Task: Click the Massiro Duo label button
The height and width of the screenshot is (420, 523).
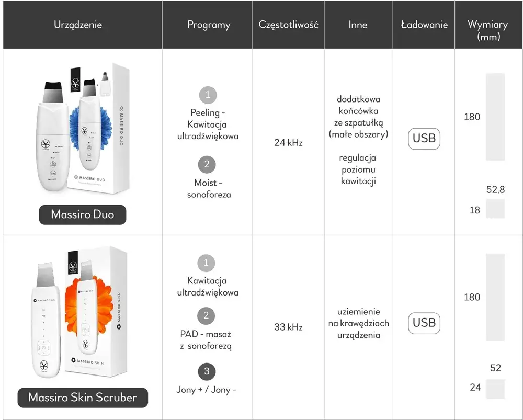Action: (83, 214)
